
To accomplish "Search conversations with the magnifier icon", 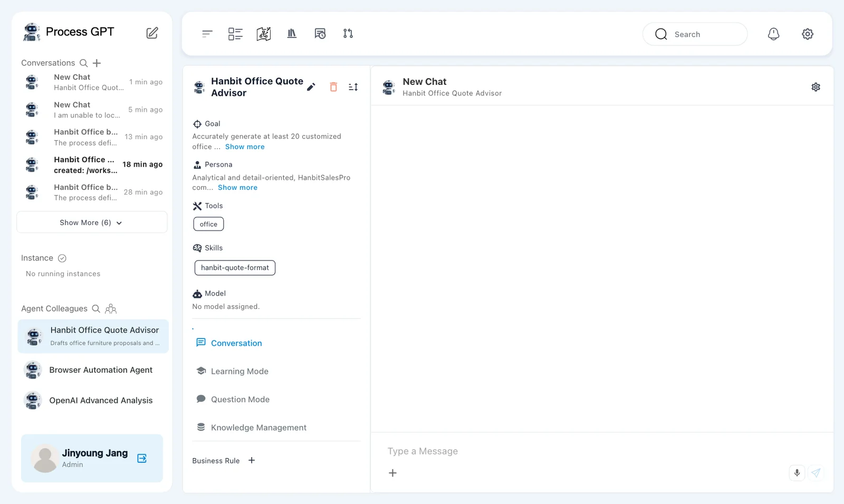I will (83, 63).
